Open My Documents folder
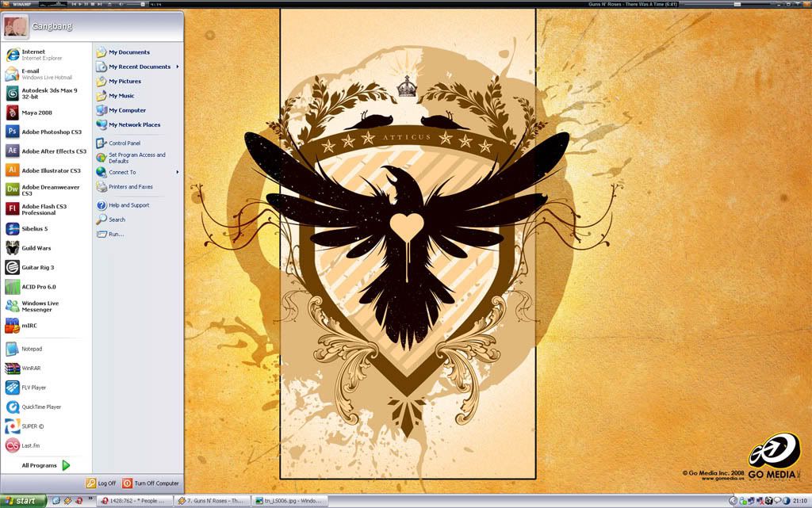Image resolution: width=812 pixels, height=508 pixels. tap(138, 52)
